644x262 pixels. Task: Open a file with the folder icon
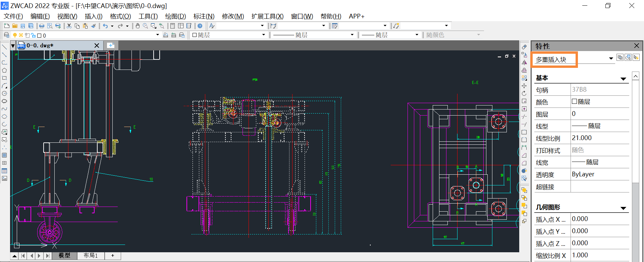click(x=15, y=26)
